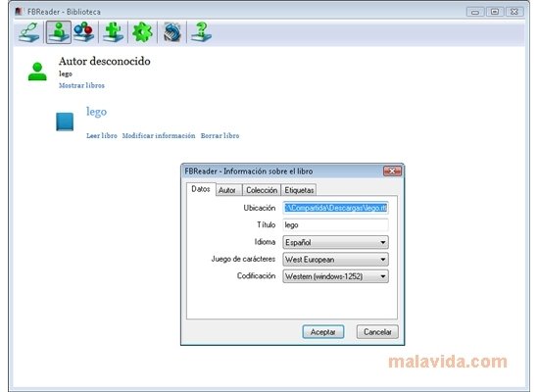Open the Juego de carácteres dropdown
This screenshot has width=539, height=392.
tap(335, 260)
